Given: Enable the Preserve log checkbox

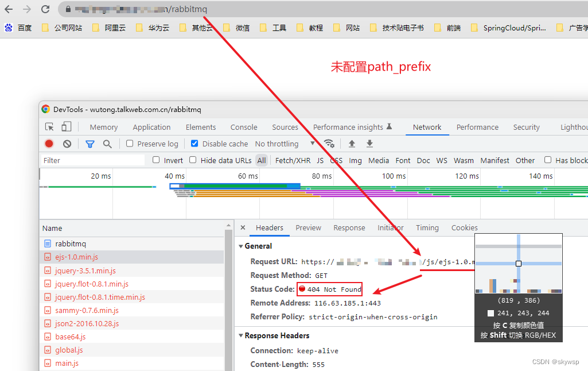Looking at the screenshot, I should click(131, 144).
